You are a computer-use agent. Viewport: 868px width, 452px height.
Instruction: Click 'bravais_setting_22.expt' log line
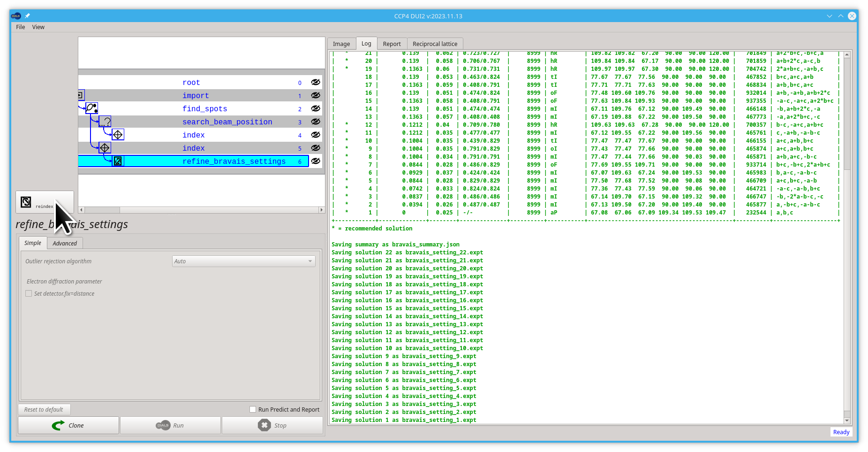coord(407,253)
